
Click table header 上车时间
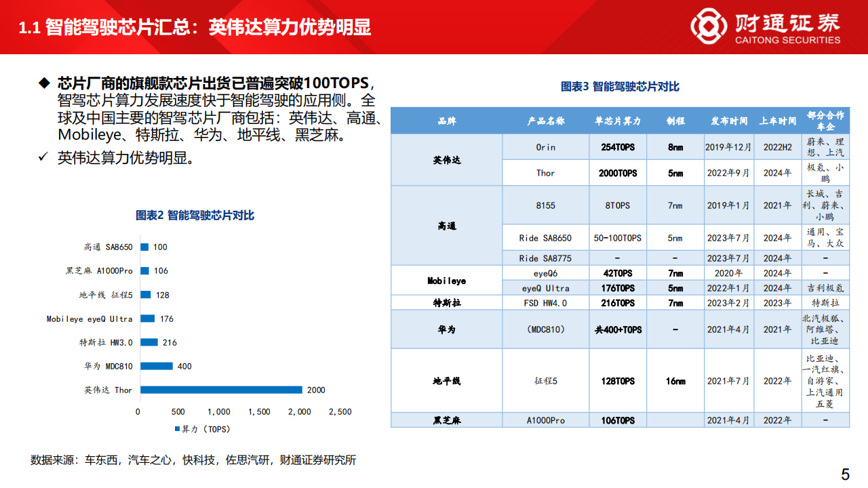tap(777, 121)
